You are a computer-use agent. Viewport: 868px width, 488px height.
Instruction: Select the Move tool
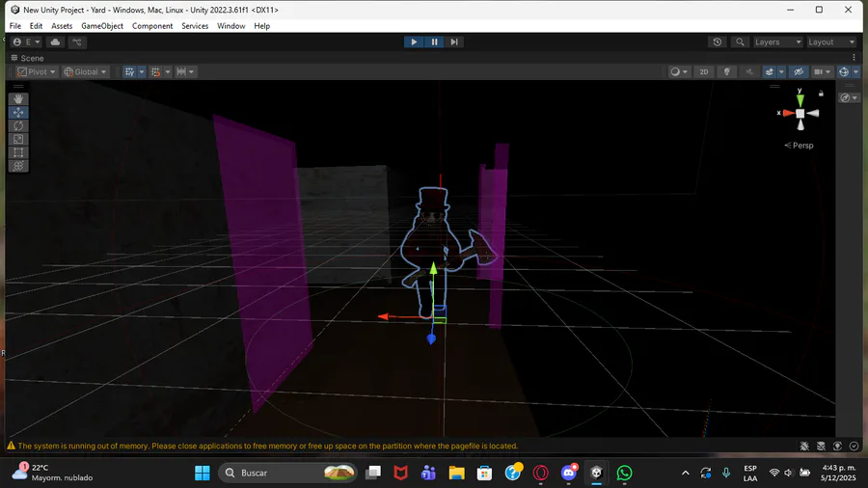coord(18,112)
